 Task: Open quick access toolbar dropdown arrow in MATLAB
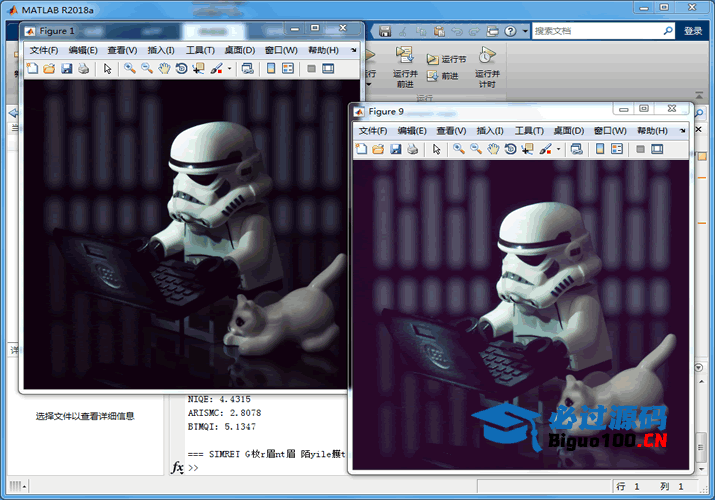[525, 31]
